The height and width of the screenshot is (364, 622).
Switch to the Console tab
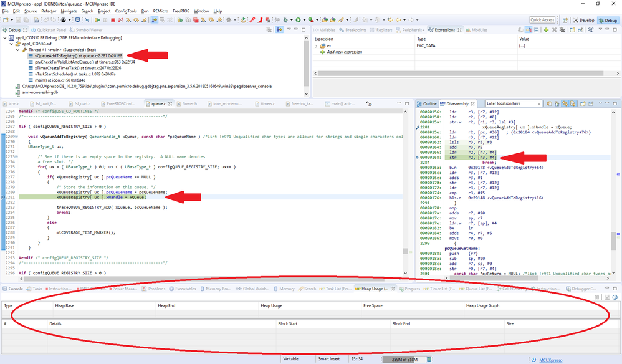click(12, 289)
